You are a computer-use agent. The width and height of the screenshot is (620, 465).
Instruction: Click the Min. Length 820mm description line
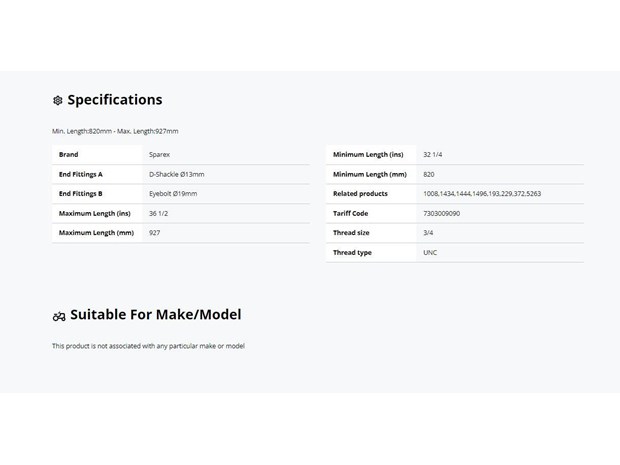point(115,131)
